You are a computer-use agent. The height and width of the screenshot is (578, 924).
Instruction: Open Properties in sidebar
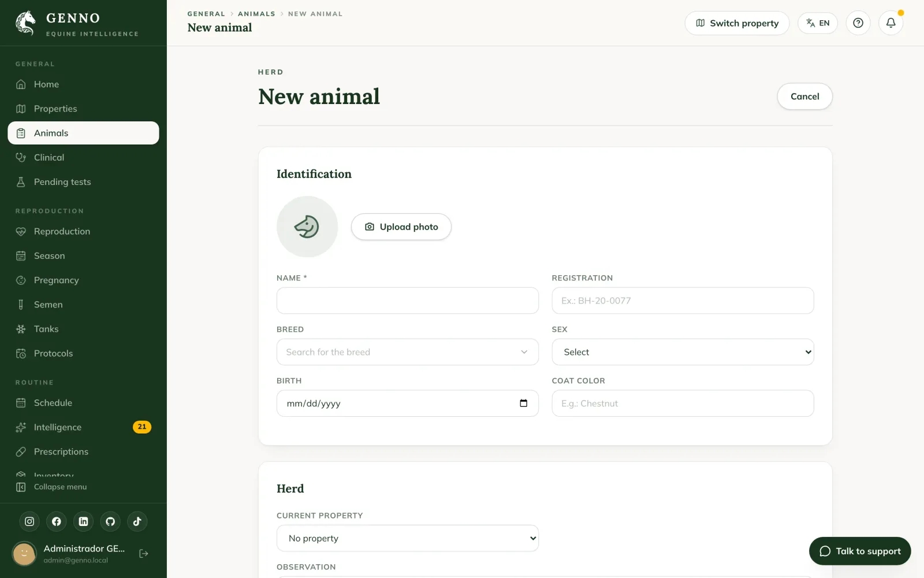83,109
